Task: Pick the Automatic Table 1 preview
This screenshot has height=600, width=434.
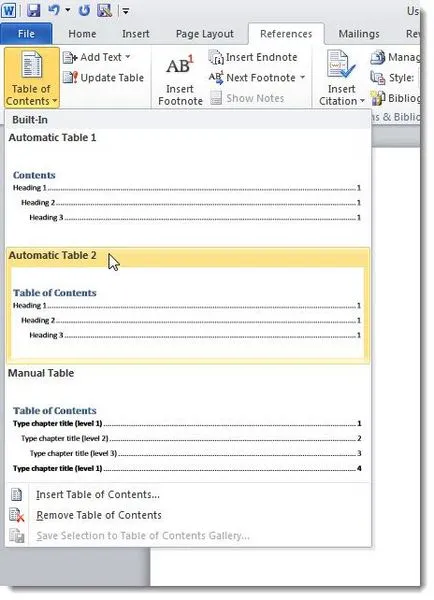Action: [x=188, y=188]
